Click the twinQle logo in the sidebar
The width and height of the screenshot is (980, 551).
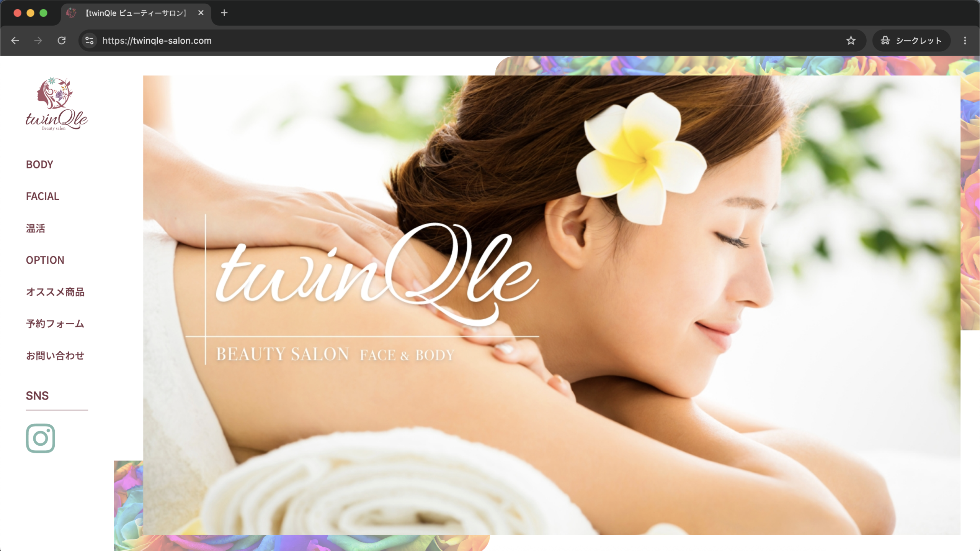(57, 104)
